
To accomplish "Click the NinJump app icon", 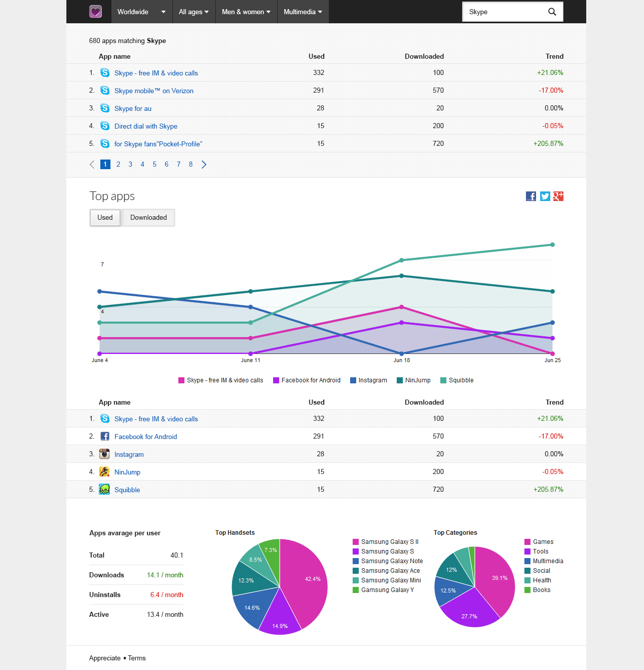I will pos(104,472).
